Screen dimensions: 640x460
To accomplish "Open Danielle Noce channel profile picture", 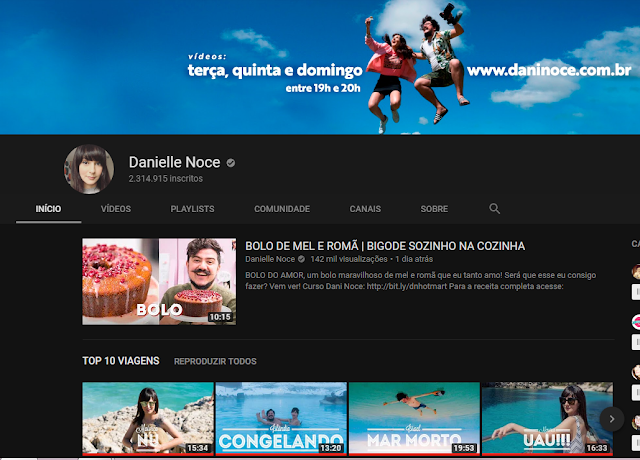I will point(89,169).
